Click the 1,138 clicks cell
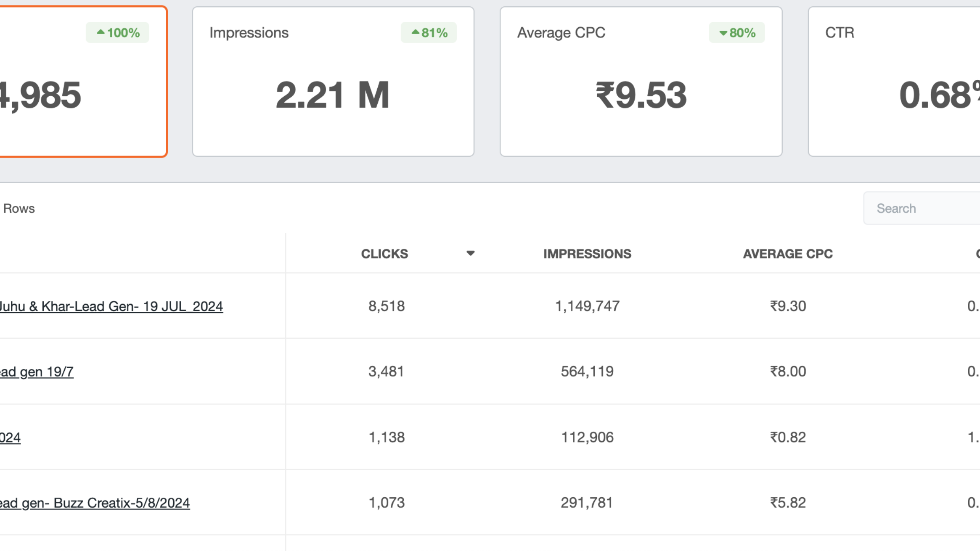This screenshot has width=980, height=551. 387,437
